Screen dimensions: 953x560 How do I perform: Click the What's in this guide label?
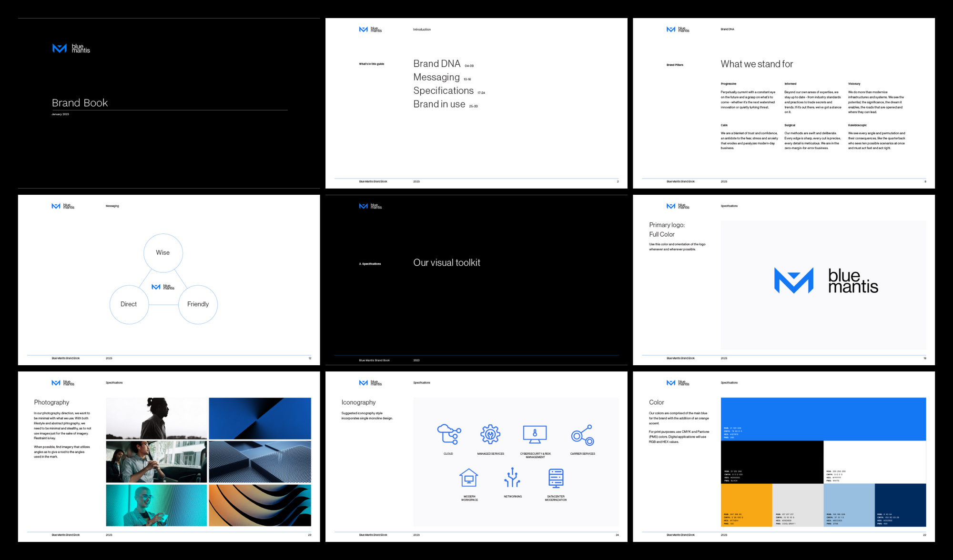pyautogui.click(x=371, y=64)
